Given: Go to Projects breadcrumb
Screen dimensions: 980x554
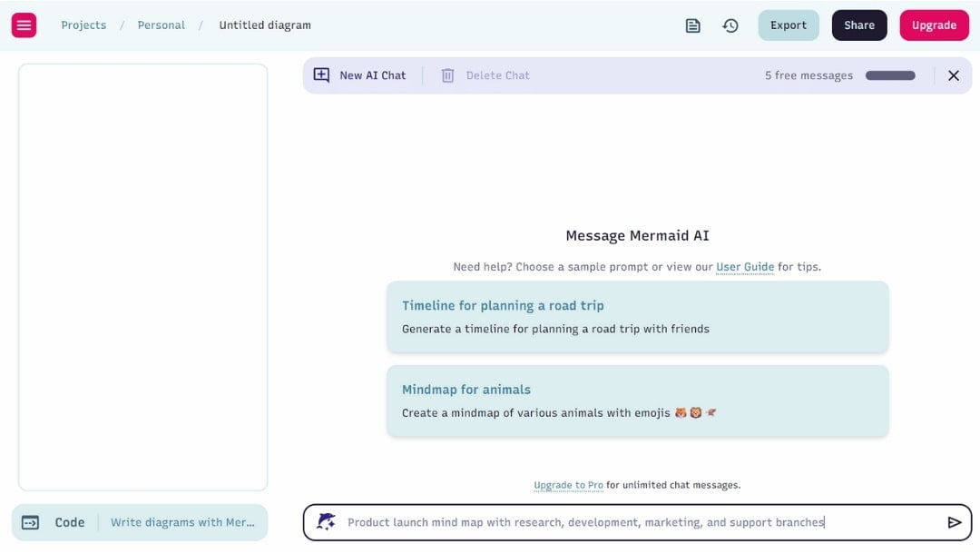Looking at the screenshot, I should point(83,25).
